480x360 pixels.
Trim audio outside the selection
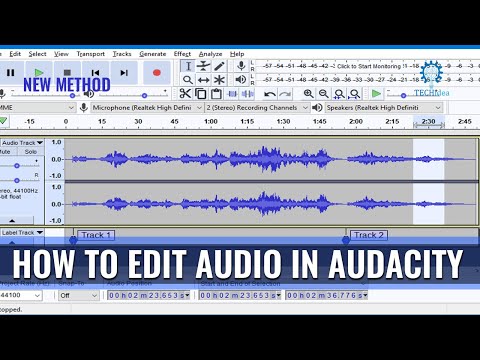pos(232,94)
